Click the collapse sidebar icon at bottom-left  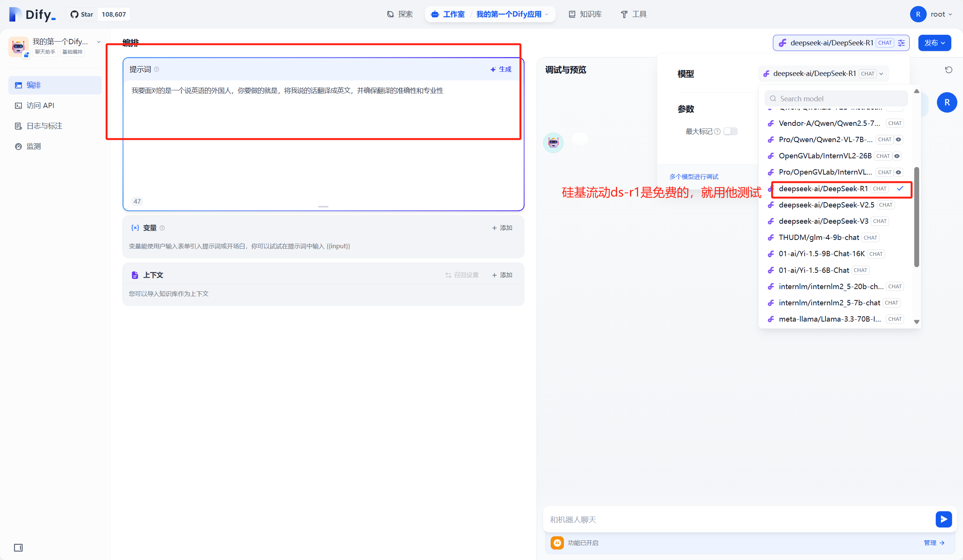(18, 548)
